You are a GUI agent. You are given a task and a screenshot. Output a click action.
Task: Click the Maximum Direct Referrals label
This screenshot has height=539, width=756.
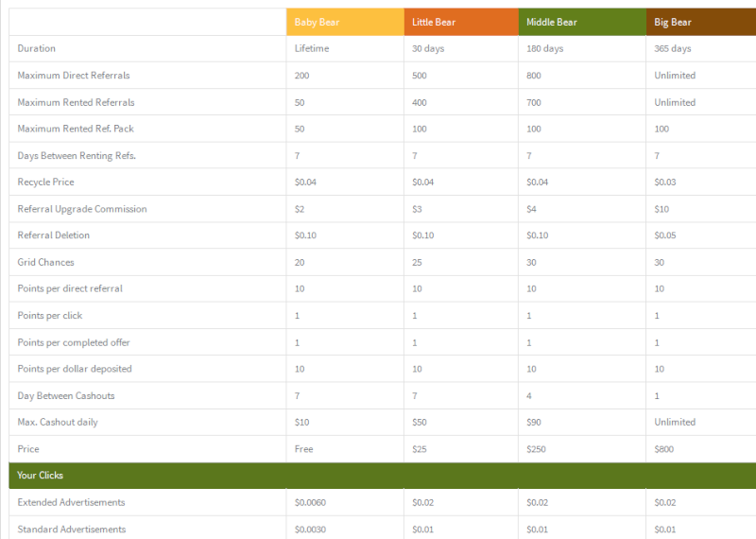(74, 76)
